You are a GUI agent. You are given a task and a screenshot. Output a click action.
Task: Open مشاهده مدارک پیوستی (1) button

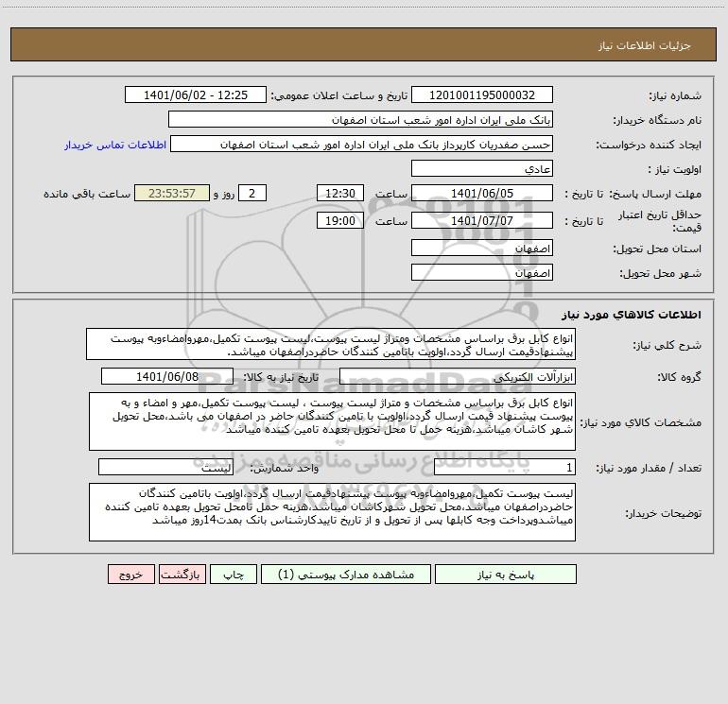pos(346,575)
